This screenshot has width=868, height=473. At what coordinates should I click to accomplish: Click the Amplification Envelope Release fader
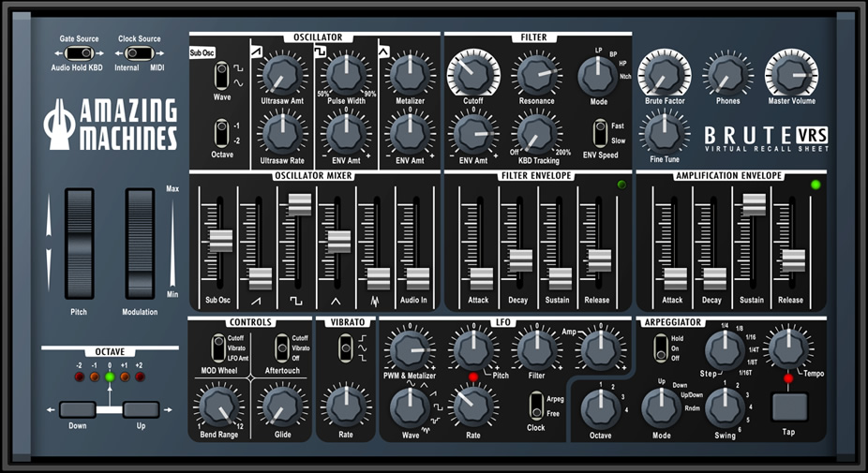click(793, 260)
